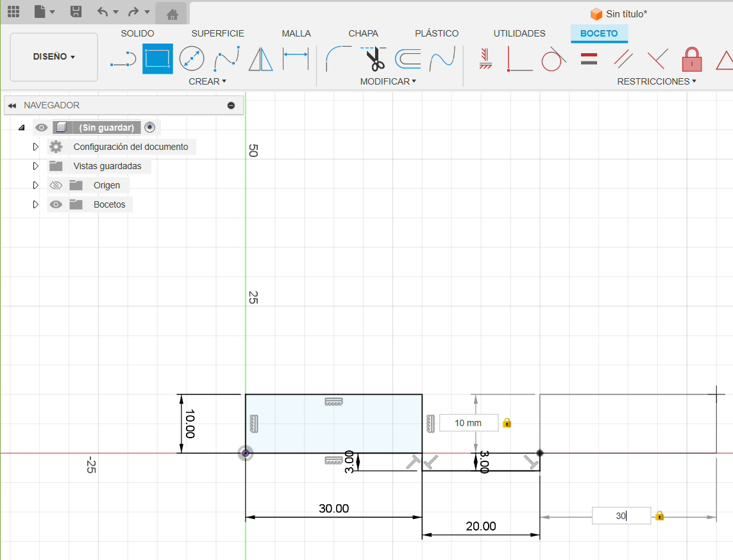The image size is (733, 560).
Task: Click the 30 width dimension input field
Action: tap(621, 516)
